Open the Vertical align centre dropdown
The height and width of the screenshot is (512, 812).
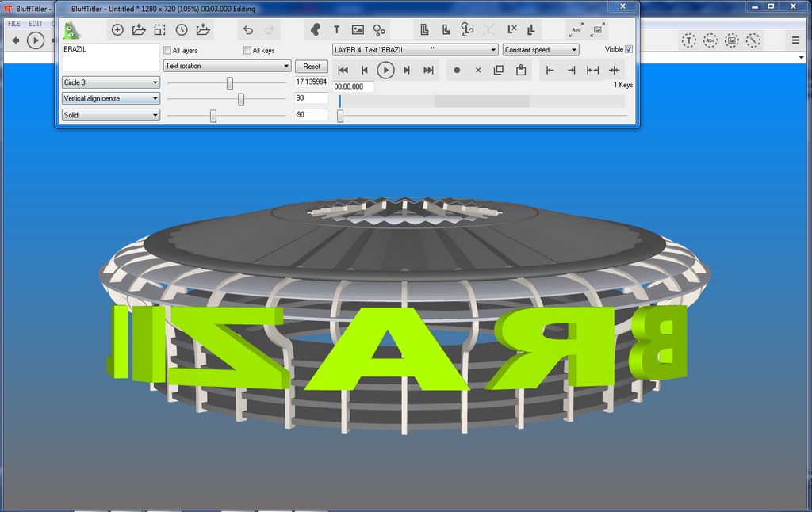click(x=111, y=98)
